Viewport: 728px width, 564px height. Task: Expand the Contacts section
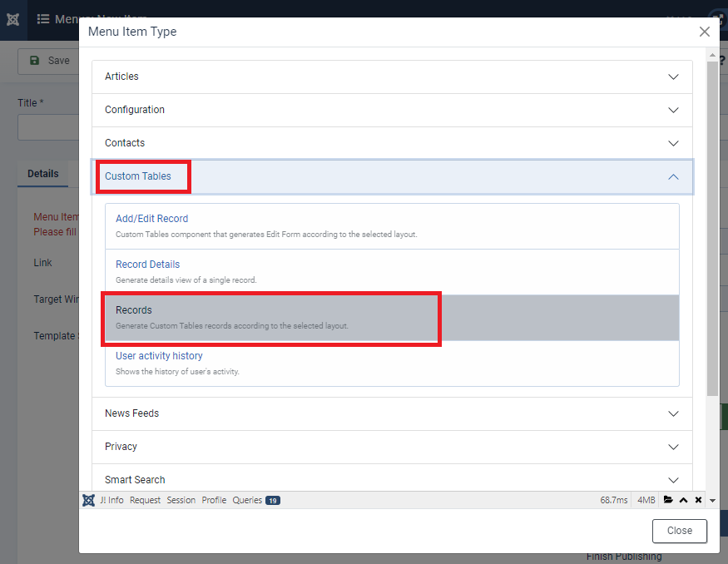coord(392,143)
